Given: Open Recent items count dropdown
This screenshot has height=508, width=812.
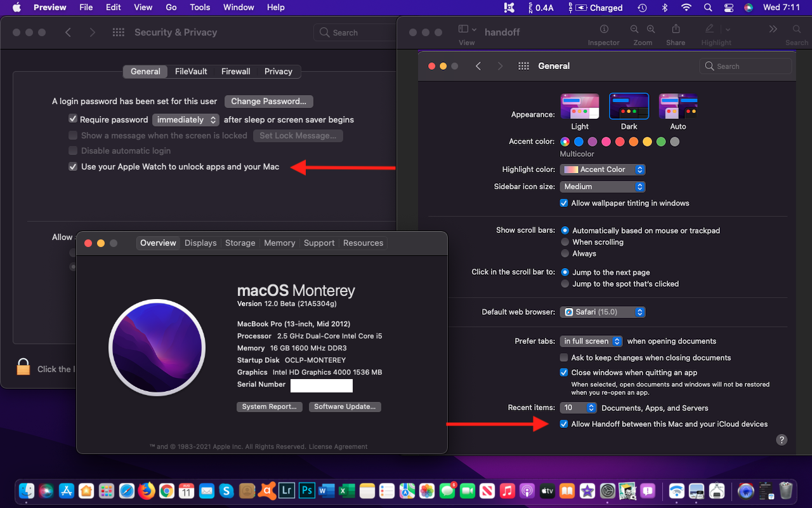Looking at the screenshot, I should (x=579, y=408).
